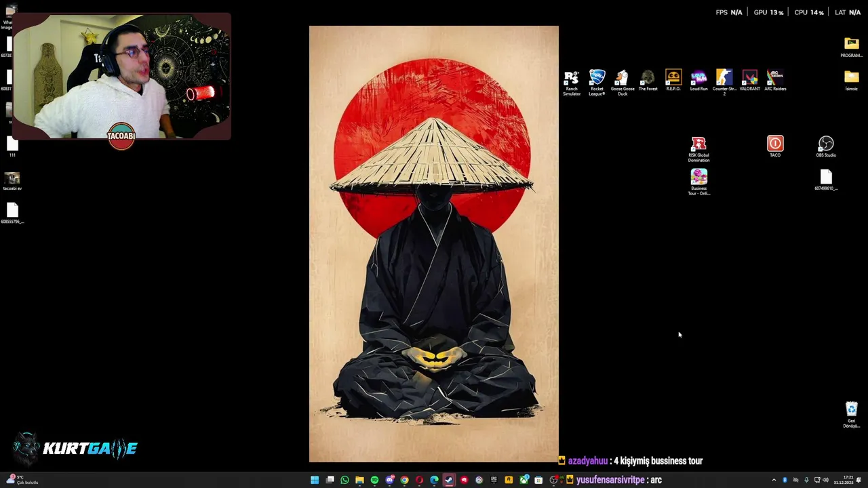Open Microsoft Store in the taskbar
The image size is (868, 488).
pyautogui.click(x=538, y=480)
